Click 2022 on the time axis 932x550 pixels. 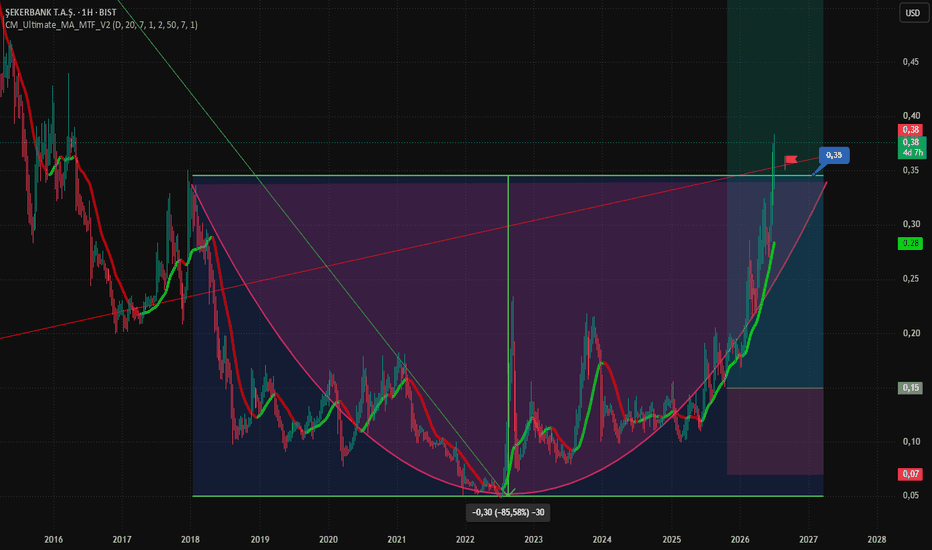click(x=465, y=540)
